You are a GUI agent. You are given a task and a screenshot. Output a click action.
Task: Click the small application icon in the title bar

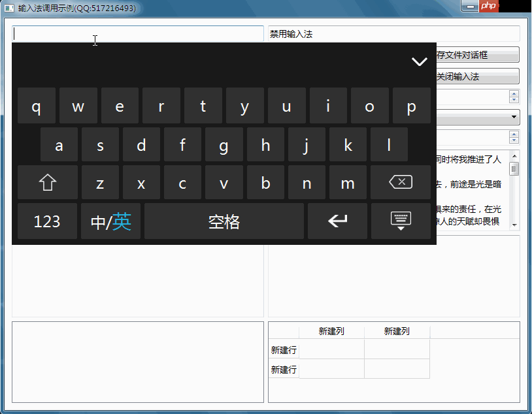(x=8, y=8)
